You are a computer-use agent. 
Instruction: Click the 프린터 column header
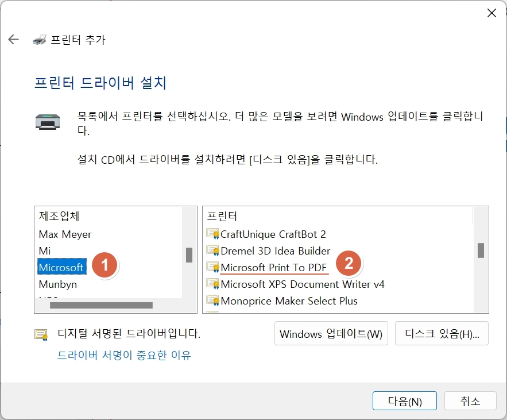[x=222, y=216]
